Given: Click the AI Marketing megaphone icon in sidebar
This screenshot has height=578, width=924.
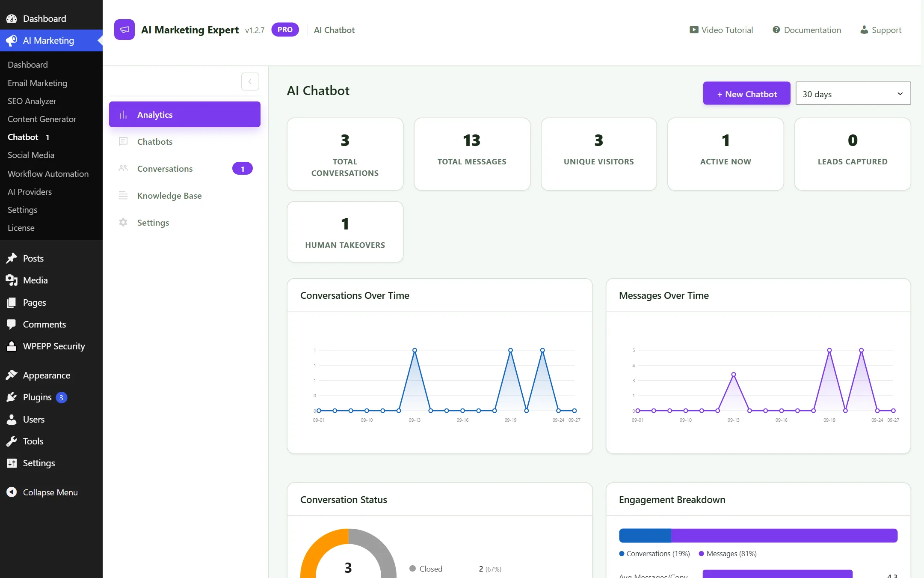Looking at the screenshot, I should (12, 40).
